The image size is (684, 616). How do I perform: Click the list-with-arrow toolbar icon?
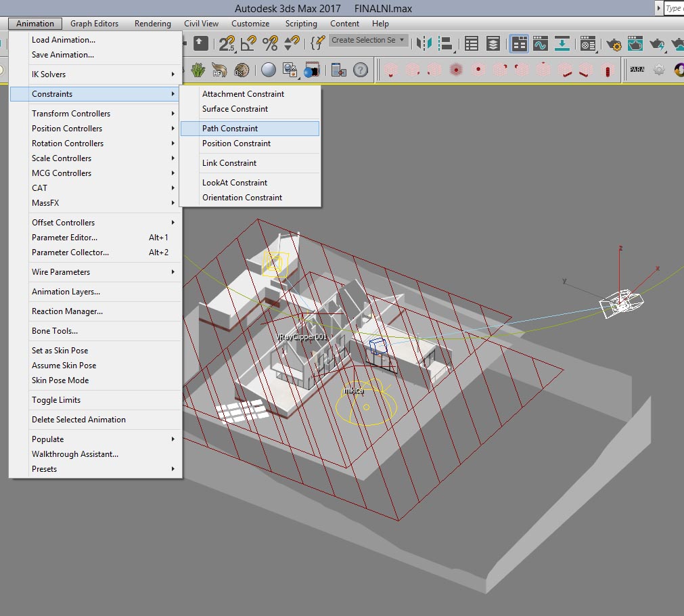click(x=338, y=70)
